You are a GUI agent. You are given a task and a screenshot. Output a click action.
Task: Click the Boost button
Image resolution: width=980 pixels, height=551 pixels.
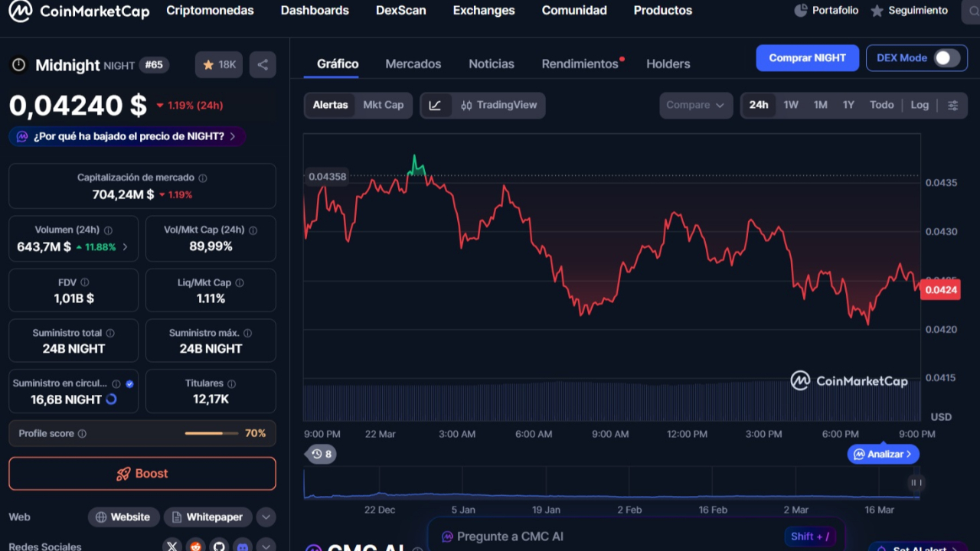pos(142,474)
